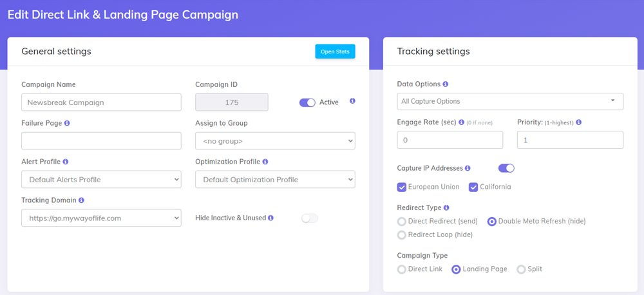Click the Open Stats button
This screenshot has width=644, height=295.
pos(335,52)
